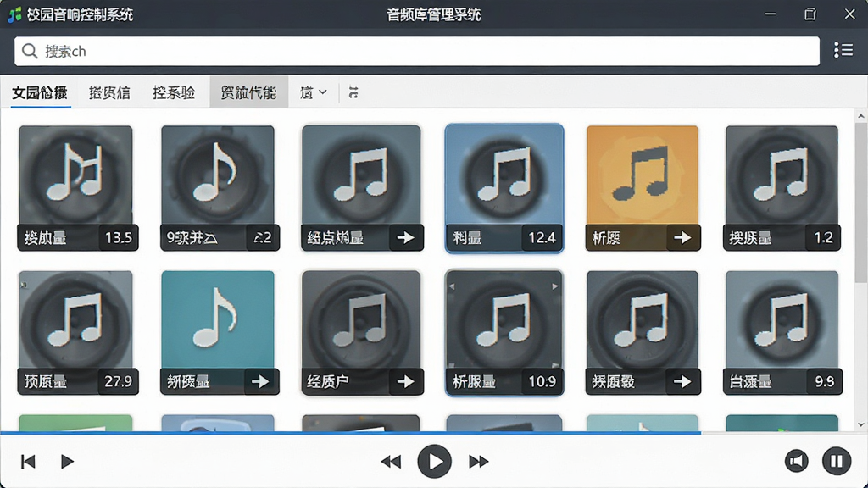Screen dimensions: 868x488
Task: Click arrow button on 经质户 card
Action: pyautogui.click(x=406, y=381)
